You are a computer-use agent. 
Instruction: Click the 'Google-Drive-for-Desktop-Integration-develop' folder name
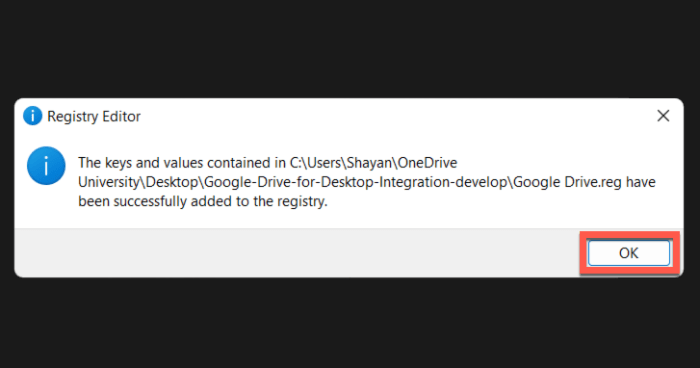point(356,182)
